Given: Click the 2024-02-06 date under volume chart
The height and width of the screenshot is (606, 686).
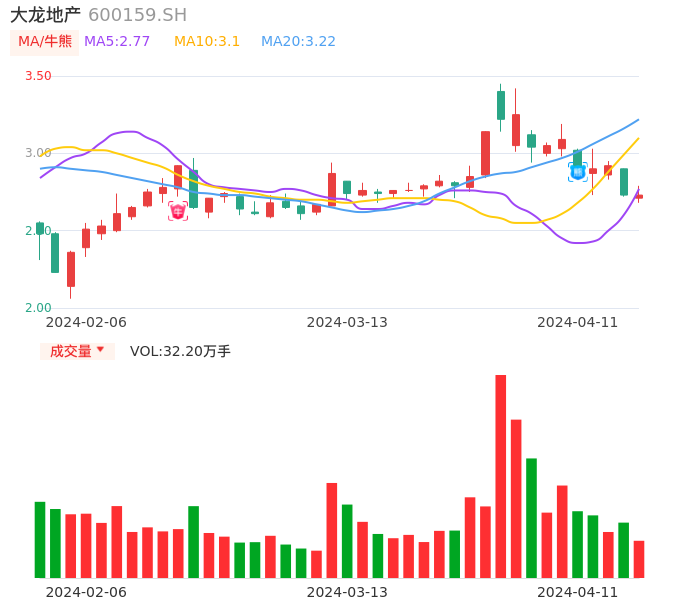Looking at the screenshot, I should click(86, 592).
